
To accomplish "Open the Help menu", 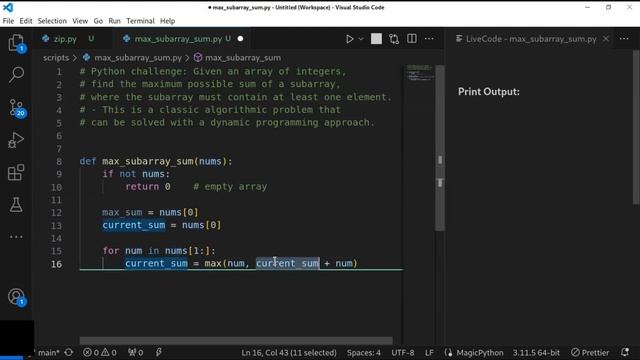I will [167, 21].
